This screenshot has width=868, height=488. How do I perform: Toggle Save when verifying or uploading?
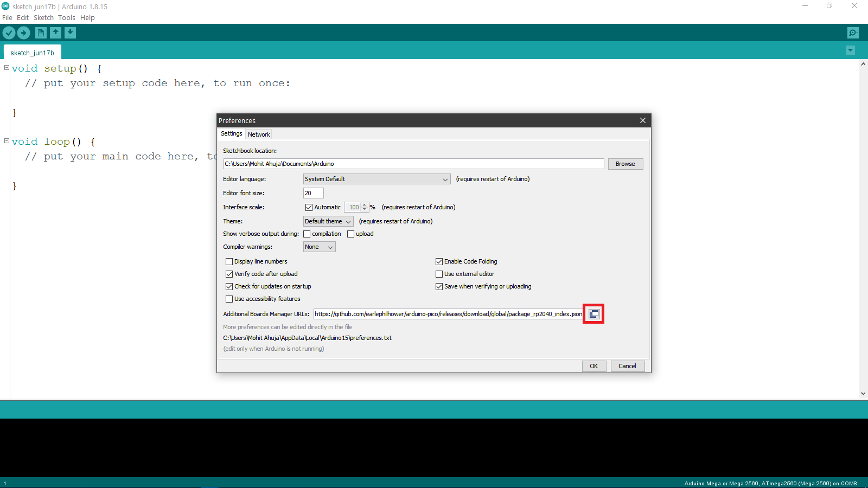coord(439,286)
